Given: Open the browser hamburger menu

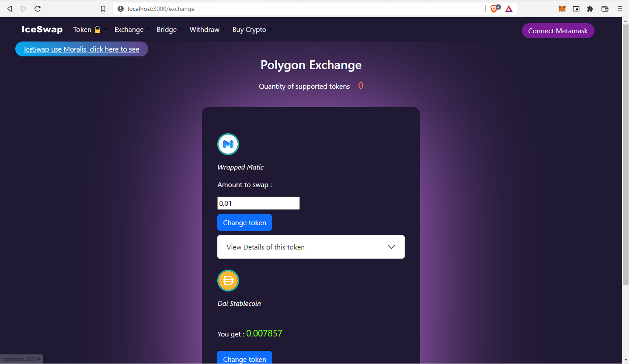Looking at the screenshot, I should [x=619, y=9].
